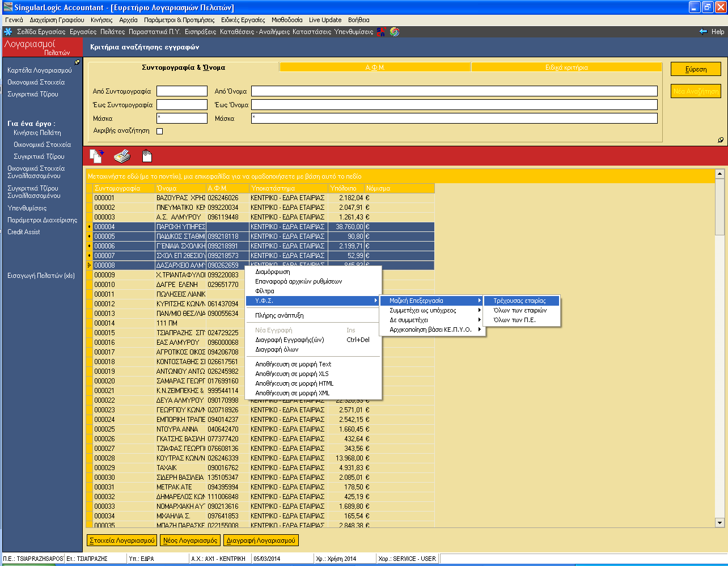The width and height of the screenshot is (728, 566).
Task: Click the paperclip attachment toolbar icon
Action: pyautogui.click(x=147, y=155)
